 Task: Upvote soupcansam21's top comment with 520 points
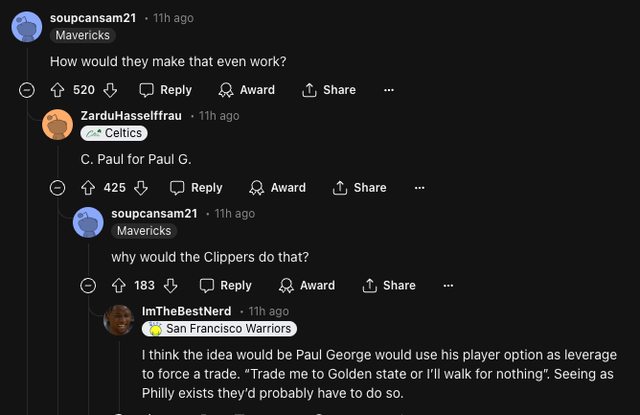click(x=59, y=90)
